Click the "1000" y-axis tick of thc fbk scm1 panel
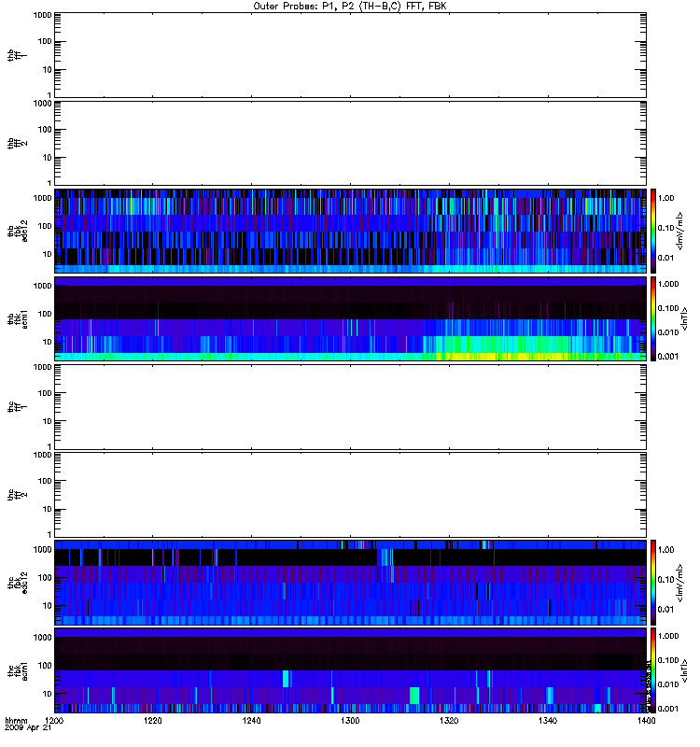700x747 pixels. tap(42, 638)
